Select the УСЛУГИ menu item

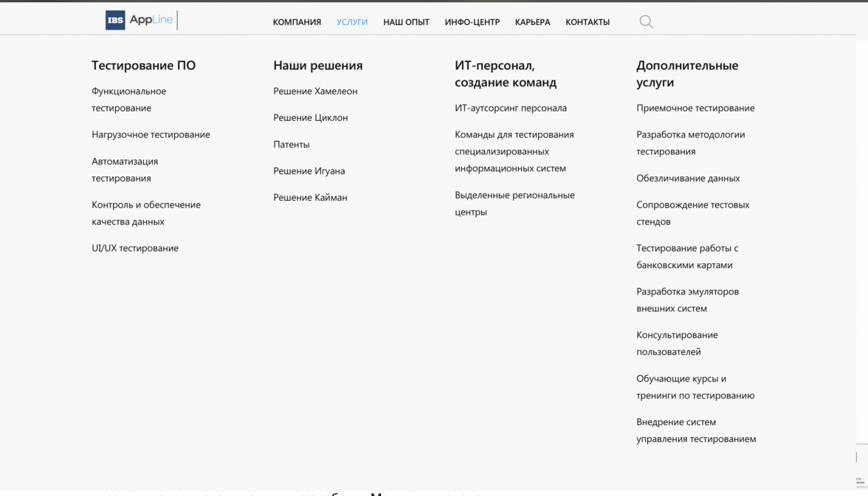(x=352, y=22)
